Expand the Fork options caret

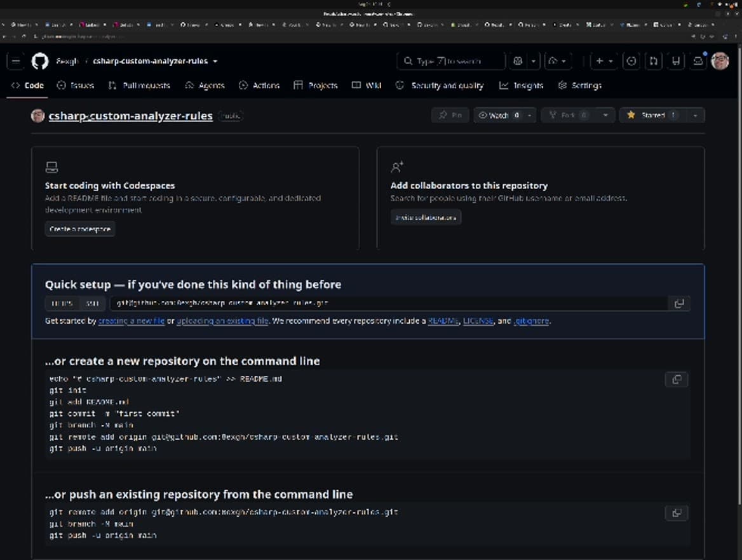pyautogui.click(x=605, y=116)
